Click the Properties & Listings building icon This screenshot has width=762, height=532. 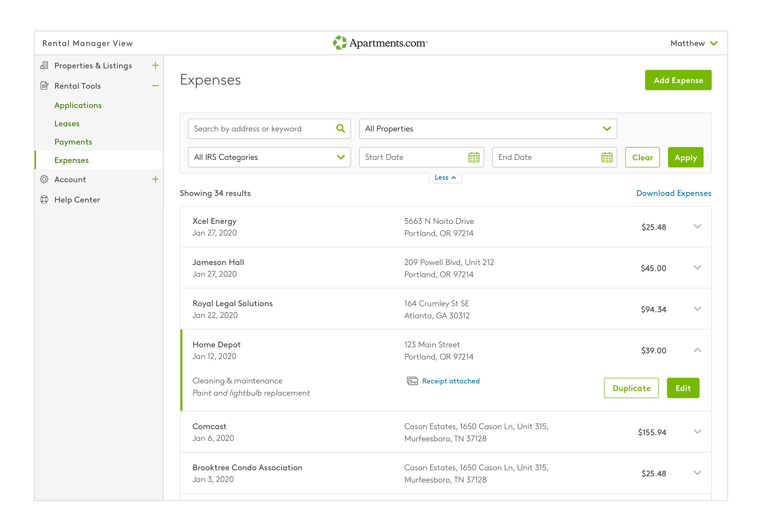pyautogui.click(x=44, y=66)
